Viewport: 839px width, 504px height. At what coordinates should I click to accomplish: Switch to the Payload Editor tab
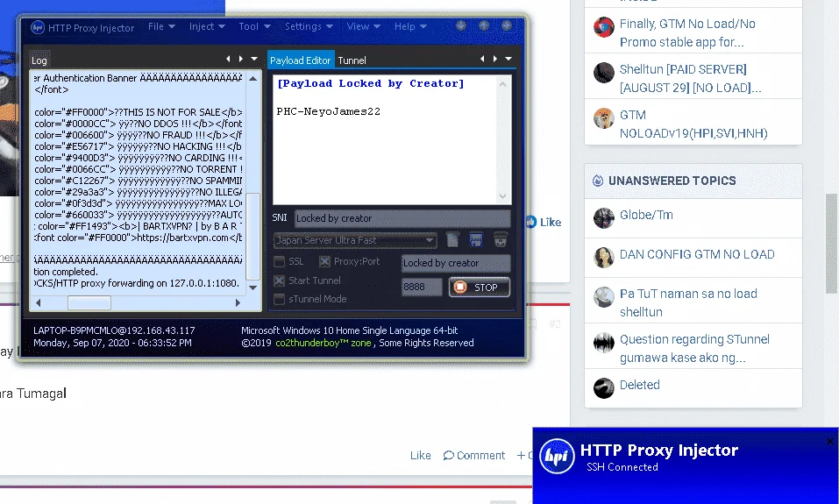300,60
